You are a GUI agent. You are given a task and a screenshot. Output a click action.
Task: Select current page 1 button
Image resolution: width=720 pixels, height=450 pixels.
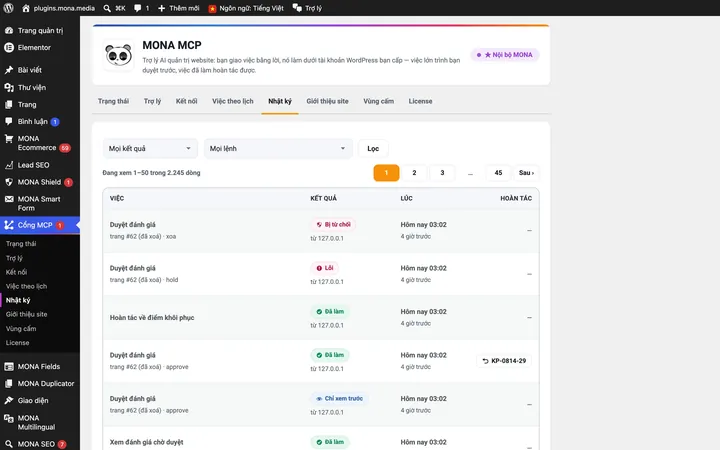386,173
